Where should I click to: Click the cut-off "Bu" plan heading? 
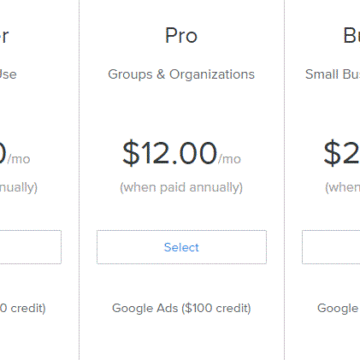point(352,36)
